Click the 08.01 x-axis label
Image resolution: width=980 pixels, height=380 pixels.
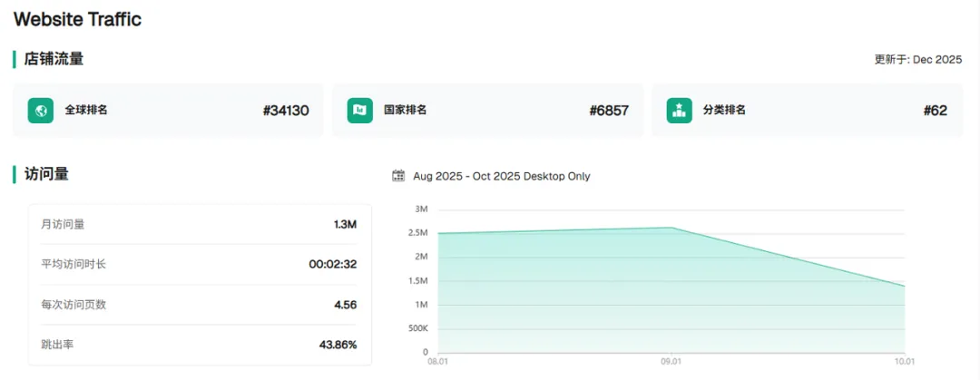click(438, 362)
